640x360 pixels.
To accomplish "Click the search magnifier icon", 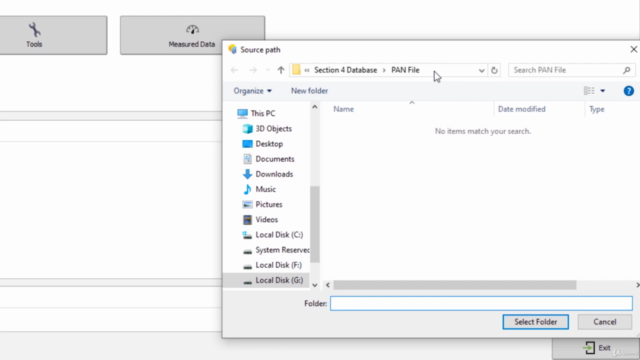I will (x=627, y=70).
